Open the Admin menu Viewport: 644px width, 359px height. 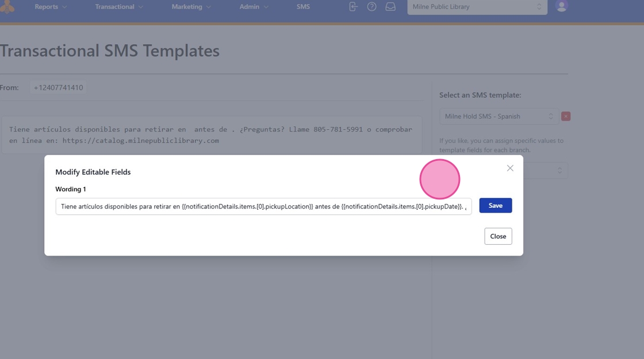point(254,6)
